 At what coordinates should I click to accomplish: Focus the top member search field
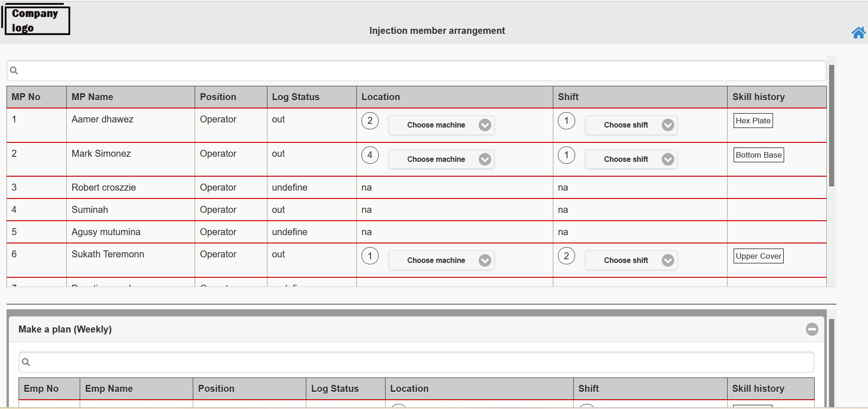click(x=417, y=70)
